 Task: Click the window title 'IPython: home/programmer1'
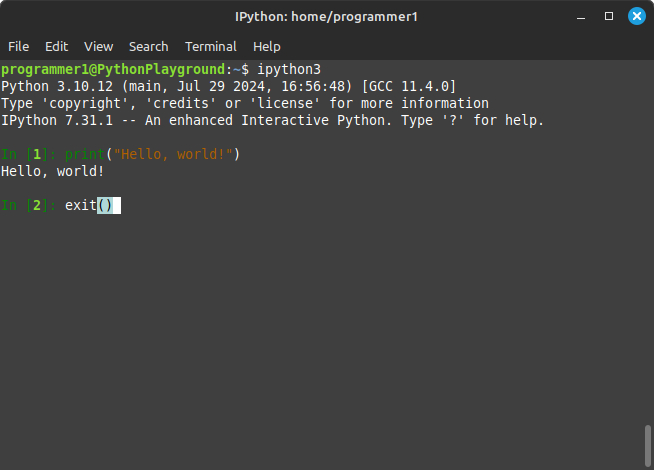[x=326, y=17]
